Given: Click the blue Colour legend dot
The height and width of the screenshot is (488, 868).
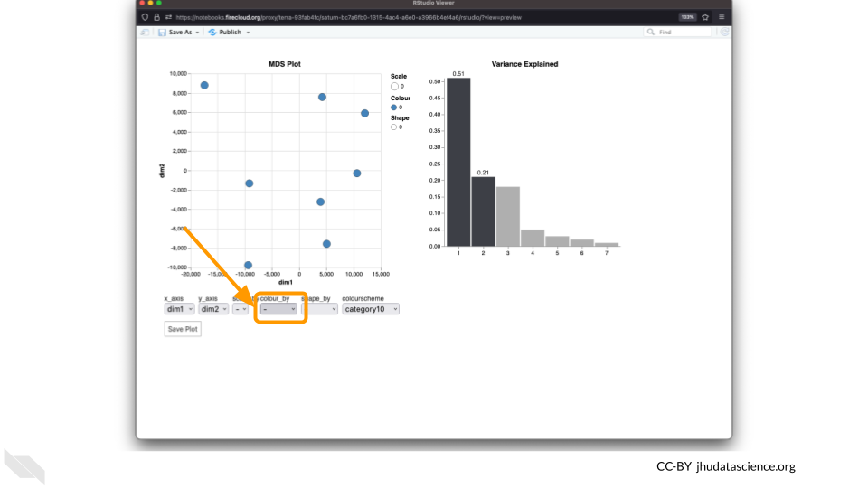Looking at the screenshot, I should [x=393, y=108].
